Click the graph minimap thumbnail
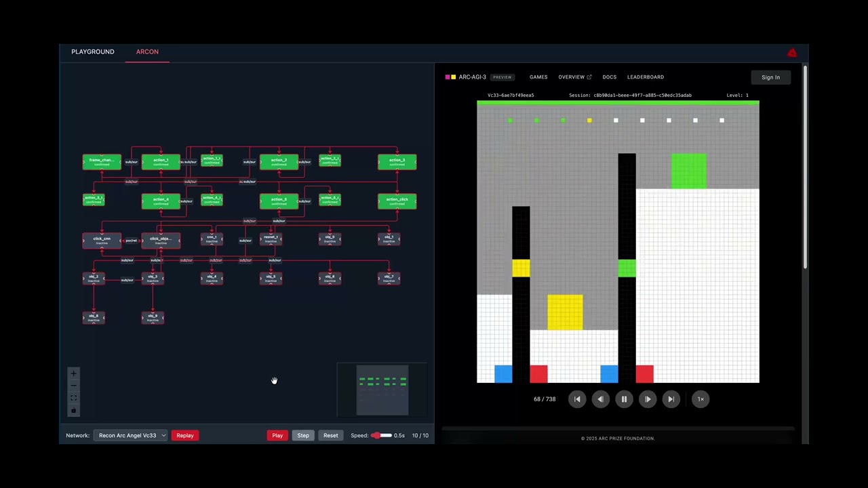Image resolution: width=868 pixels, height=488 pixels. pyautogui.click(x=382, y=390)
